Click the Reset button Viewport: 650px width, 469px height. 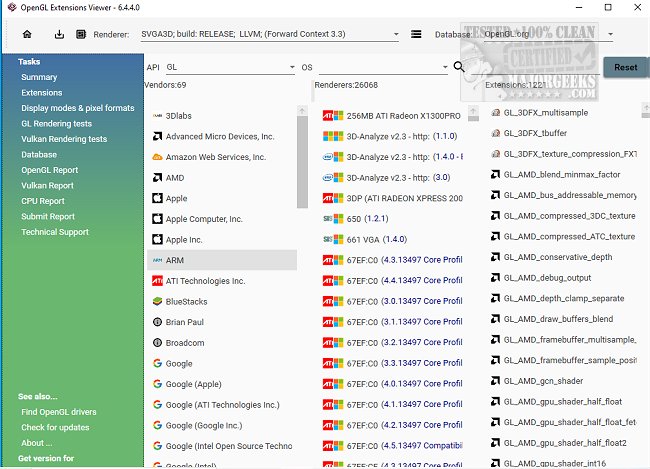coord(626,67)
